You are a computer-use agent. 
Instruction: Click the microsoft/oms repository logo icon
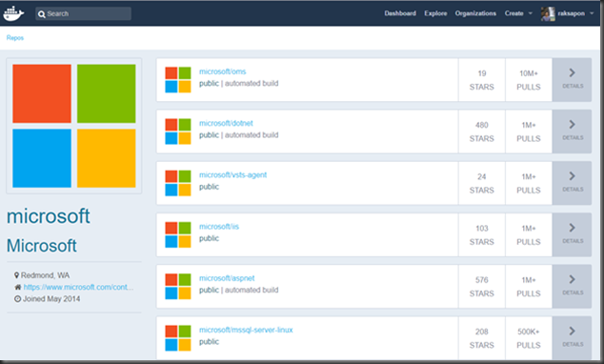point(178,80)
